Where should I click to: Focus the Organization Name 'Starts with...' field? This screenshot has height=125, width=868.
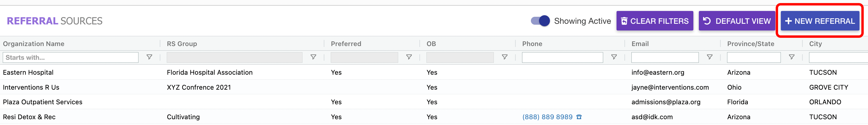point(70,57)
